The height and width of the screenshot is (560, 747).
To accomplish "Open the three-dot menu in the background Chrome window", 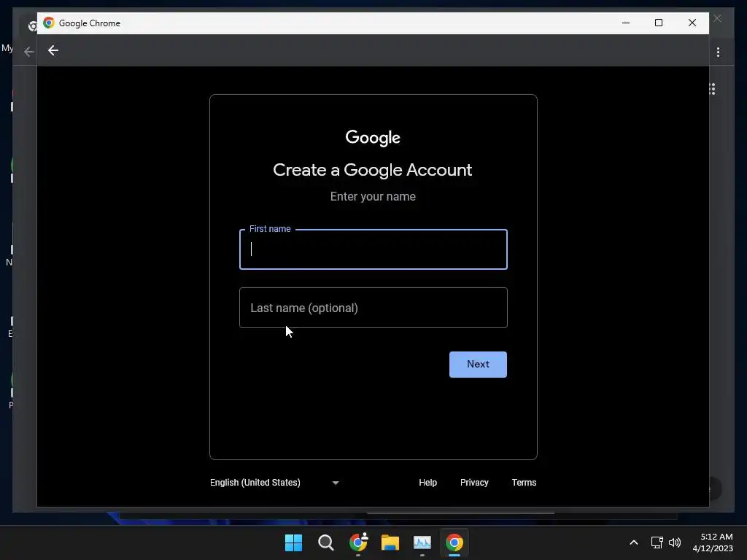I will [x=718, y=52].
